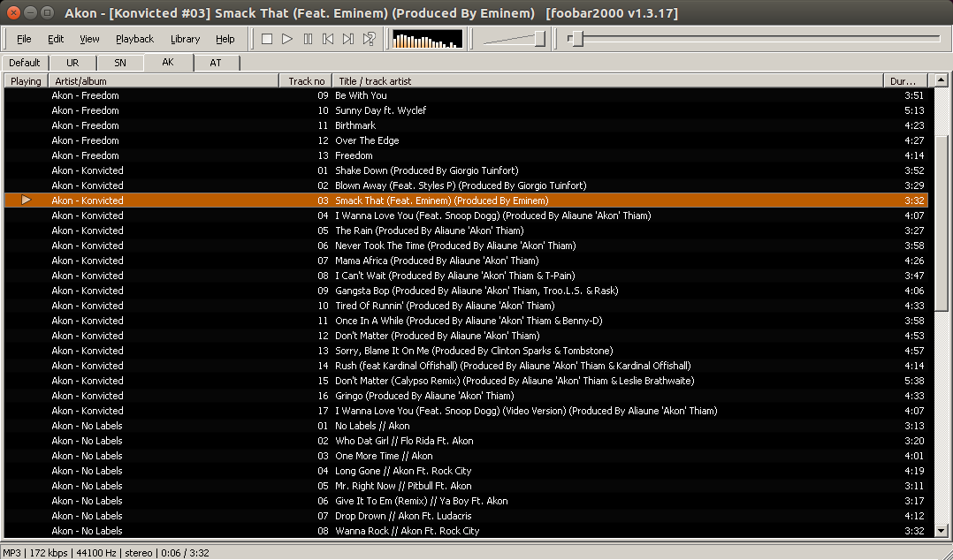
Task: Switch to the SN playlist tab
Action: click(119, 63)
